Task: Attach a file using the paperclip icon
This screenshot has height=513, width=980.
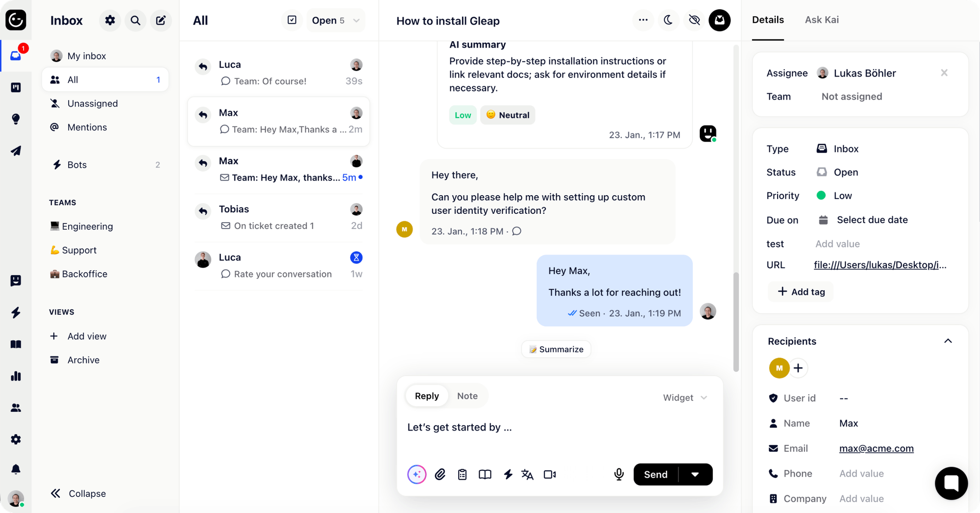Action: click(x=440, y=474)
